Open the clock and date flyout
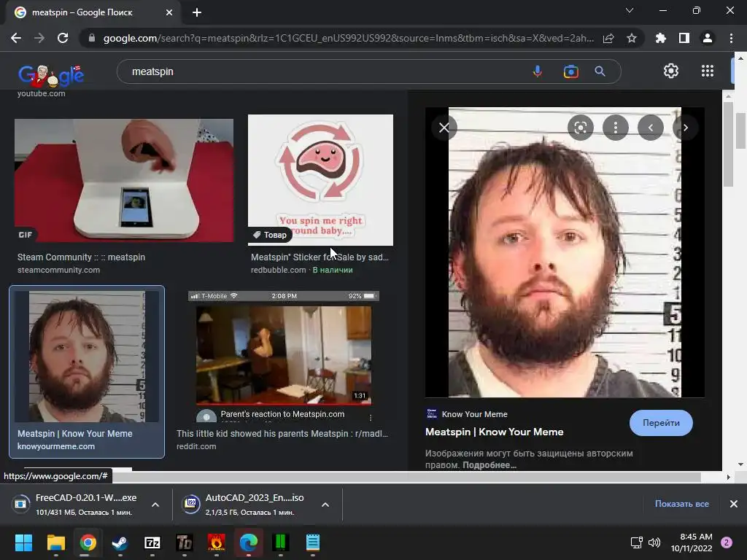747x560 pixels. (692, 542)
